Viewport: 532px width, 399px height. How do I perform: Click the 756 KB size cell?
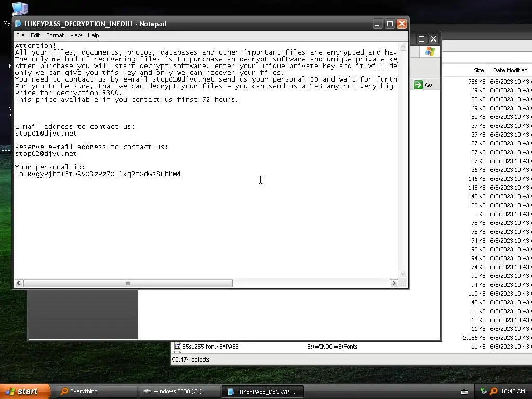click(477, 82)
